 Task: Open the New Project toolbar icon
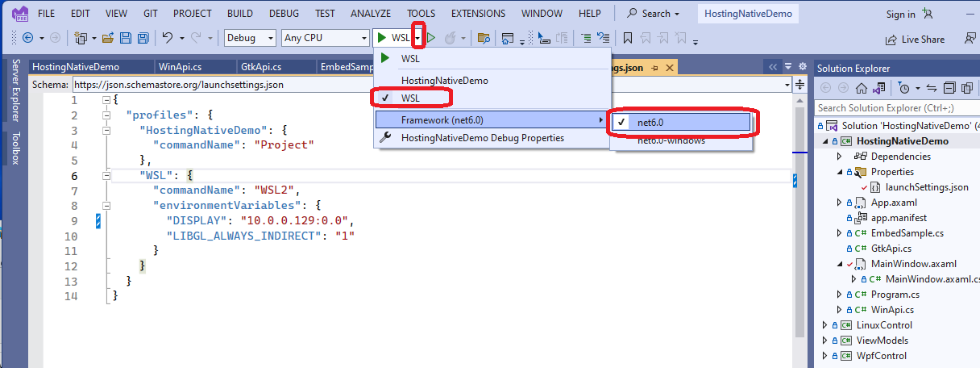click(81, 38)
